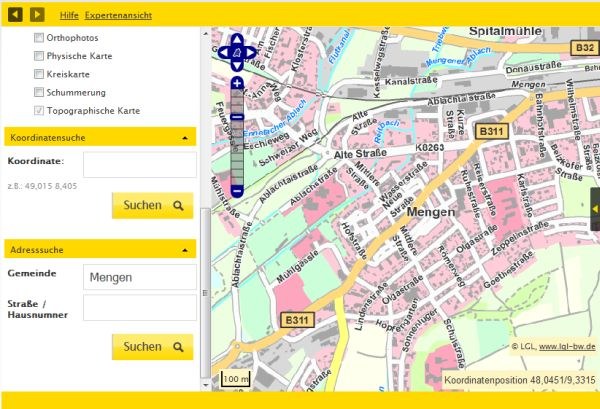Viewport: 600px width, 409px height.
Task: Focus the Straße / Hausnummer input field
Action: (x=140, y=308)
